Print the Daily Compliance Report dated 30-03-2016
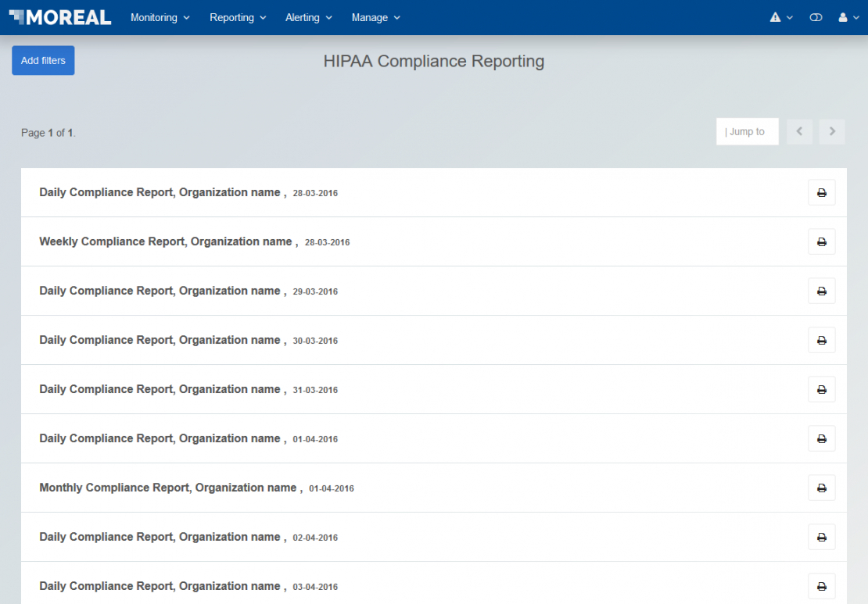The image size is (868, 604). 822,340
